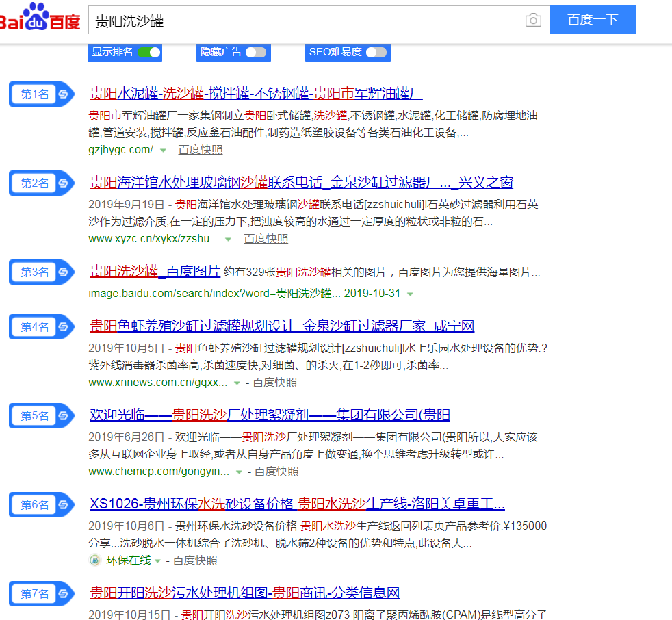Expand dropdown arrow next to www.xnnews.com.cn URL
Image resolution: width=672 pixels, height=620 pixels.
pyautogui.click(x=237, y=383)
